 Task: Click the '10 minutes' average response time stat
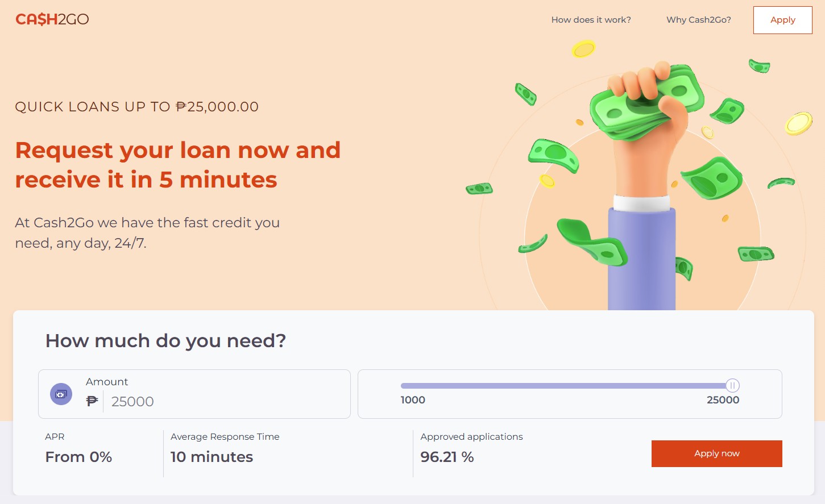[x=212, y=457]
